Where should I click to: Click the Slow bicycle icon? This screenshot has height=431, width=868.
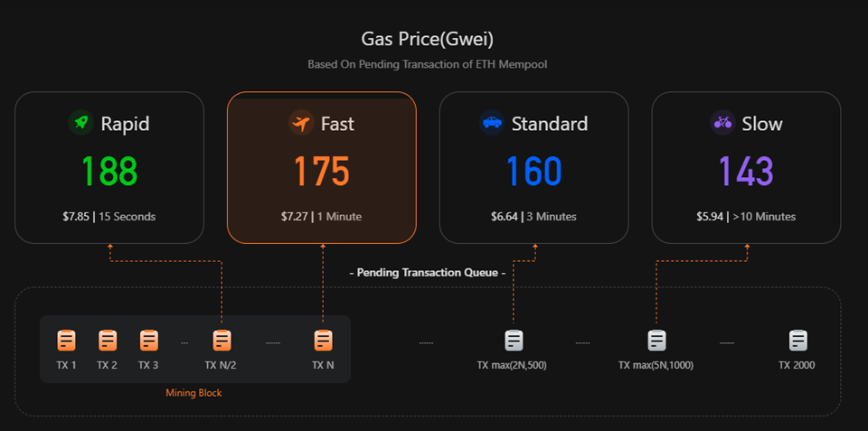tap(722, 123)
